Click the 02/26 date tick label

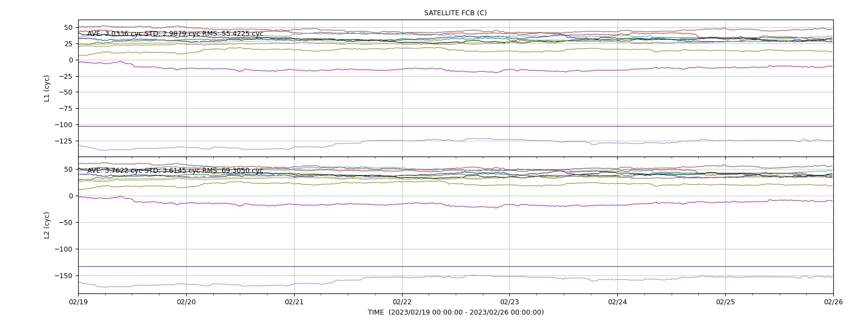833,302
